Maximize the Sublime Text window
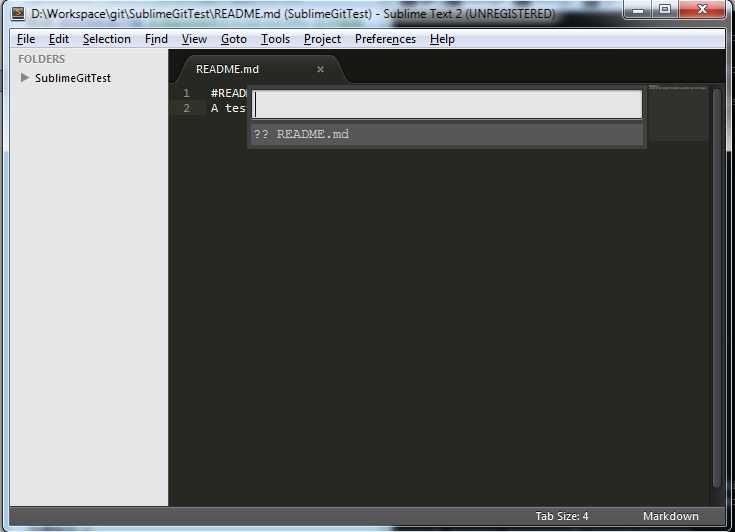Image resolution: width=735 pixels, height=532 pixels. point(664,9)
